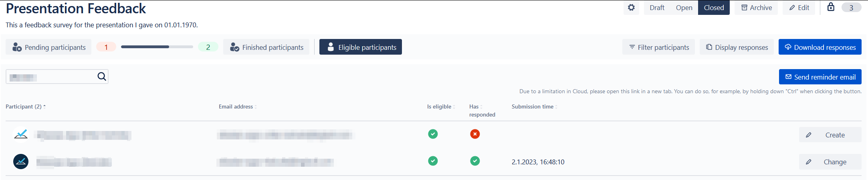Click the search magnifier icon

click(102, 76)
